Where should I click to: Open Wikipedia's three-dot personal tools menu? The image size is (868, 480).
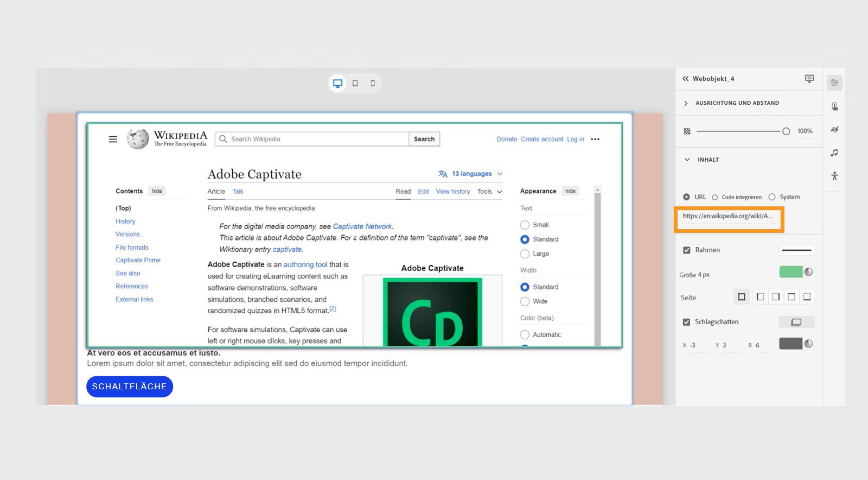tap(595, 140)
